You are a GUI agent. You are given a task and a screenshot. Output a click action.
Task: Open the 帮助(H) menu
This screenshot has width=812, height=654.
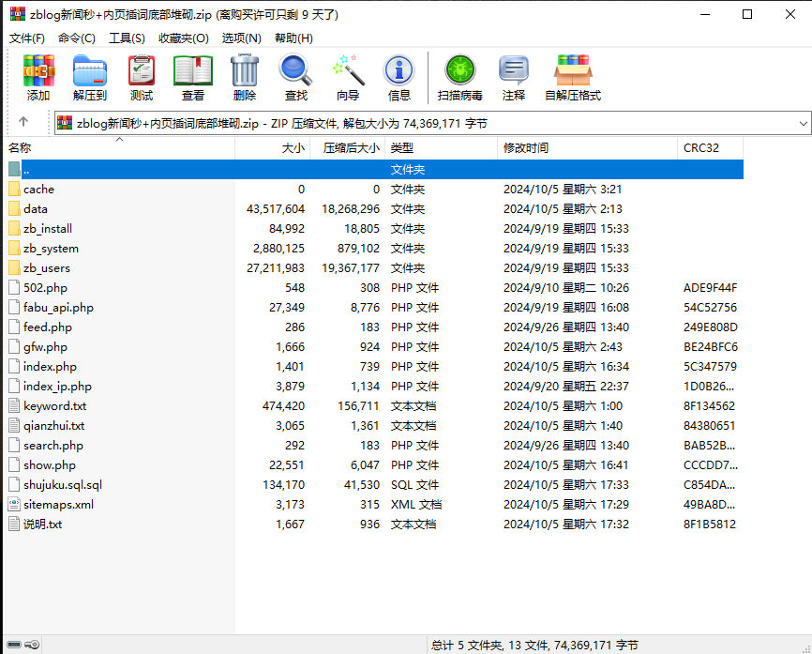293,38
